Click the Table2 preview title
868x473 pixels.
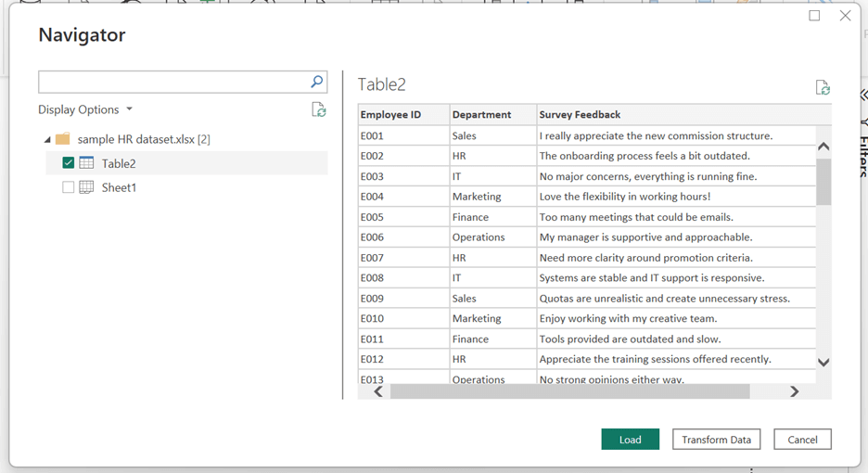[x=381, y=84]
